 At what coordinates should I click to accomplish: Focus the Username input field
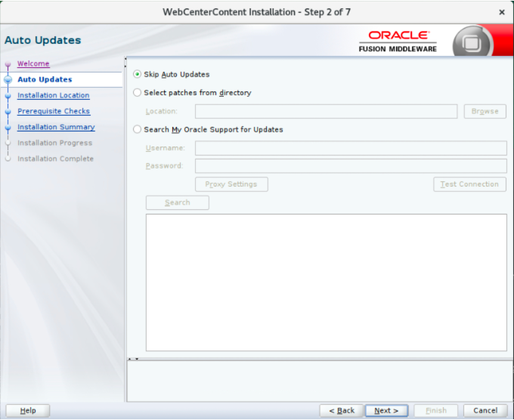[351, 148]
